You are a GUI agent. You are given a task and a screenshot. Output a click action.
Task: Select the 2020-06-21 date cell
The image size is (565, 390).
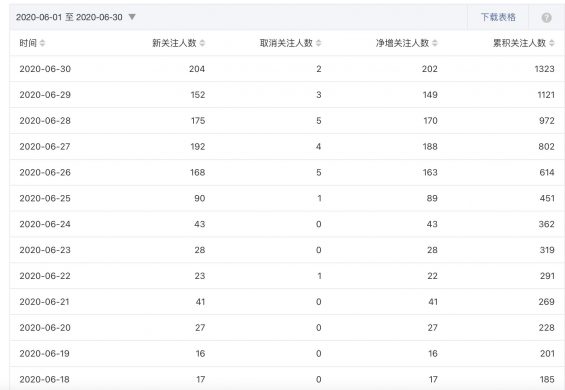(44, 302)
